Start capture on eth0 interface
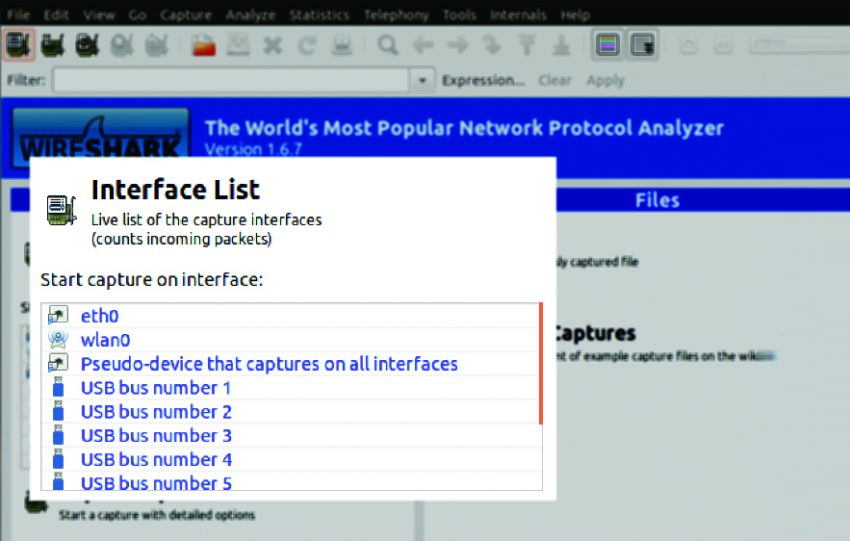This screenshot has height=541, width=850. coord(99,316)
